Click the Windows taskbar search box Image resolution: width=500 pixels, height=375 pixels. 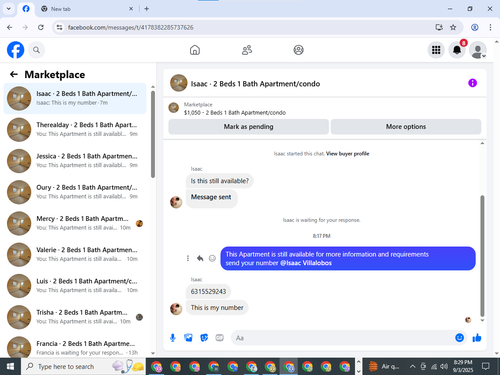coord(83,367)
